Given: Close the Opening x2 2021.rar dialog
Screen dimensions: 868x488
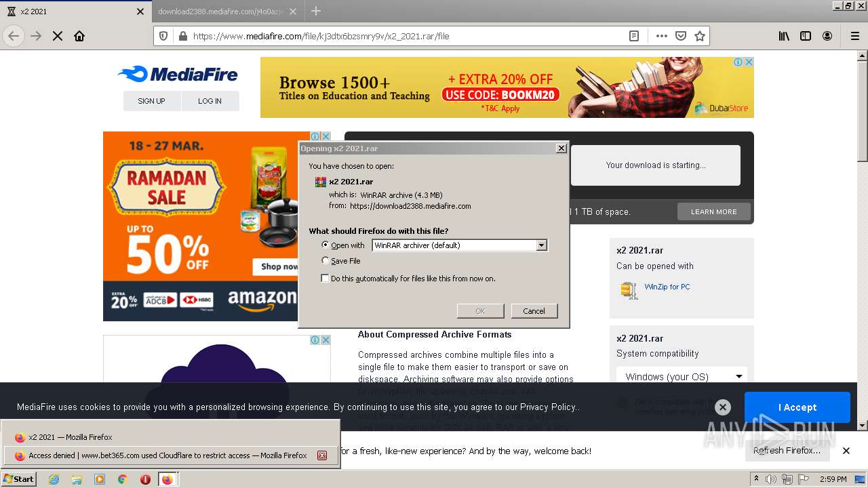Looking at the screenshot, I should pos(561,148).
